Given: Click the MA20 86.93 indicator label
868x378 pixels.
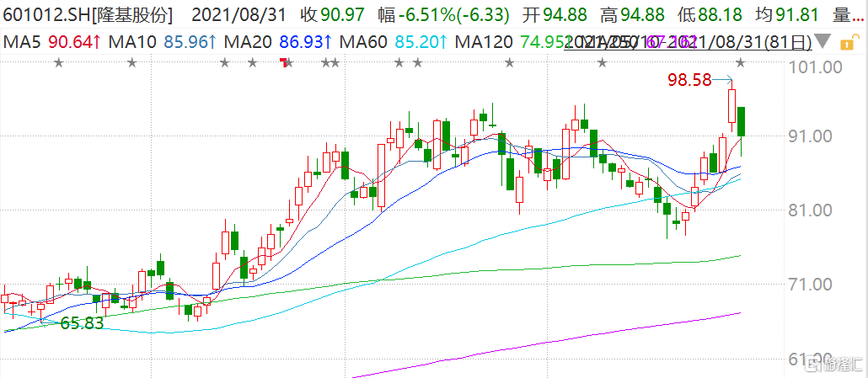Looking at the screenshot, I should (x=277, y=41).
